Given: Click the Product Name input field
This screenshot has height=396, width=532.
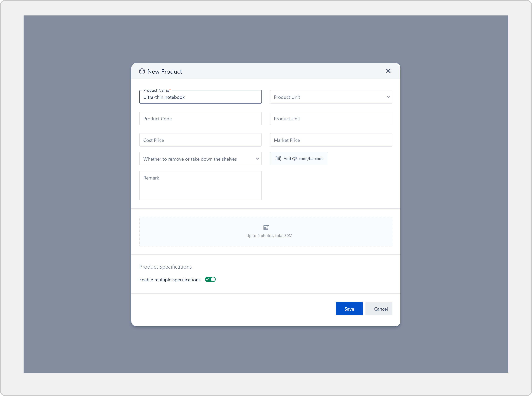Looking at the screenshot, I should tap(200, 97).
